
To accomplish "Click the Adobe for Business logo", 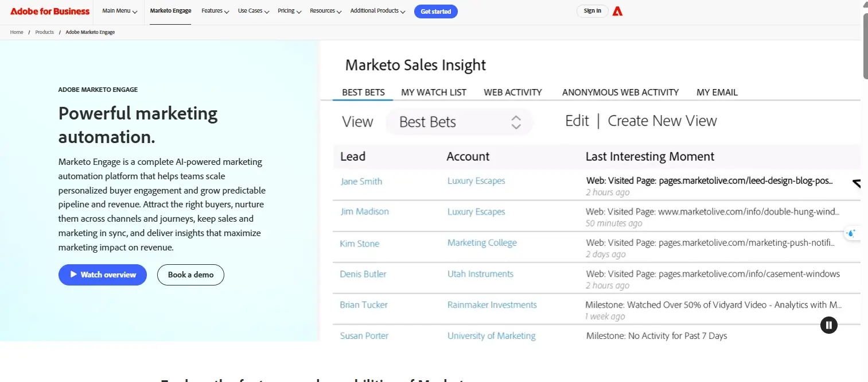I will [50, 11].
